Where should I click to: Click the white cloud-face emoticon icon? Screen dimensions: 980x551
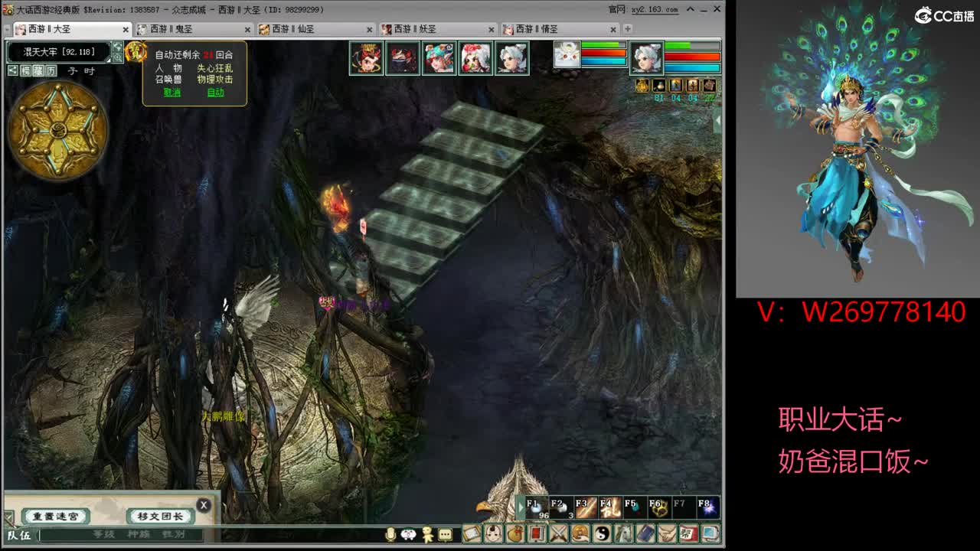click(409, 534)
